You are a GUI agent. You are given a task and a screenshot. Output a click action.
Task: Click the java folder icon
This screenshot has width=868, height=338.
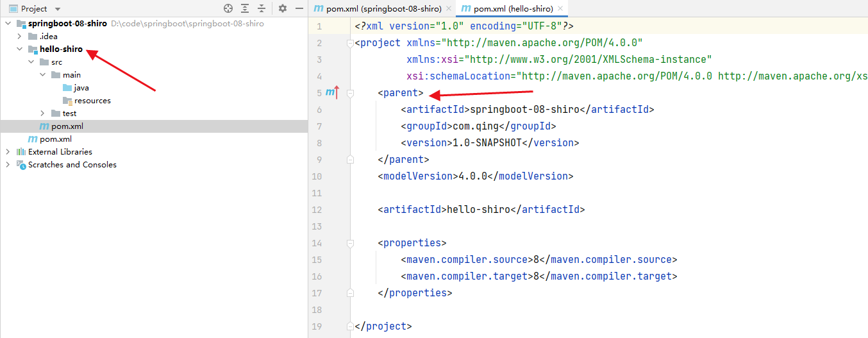pos(67,88)
